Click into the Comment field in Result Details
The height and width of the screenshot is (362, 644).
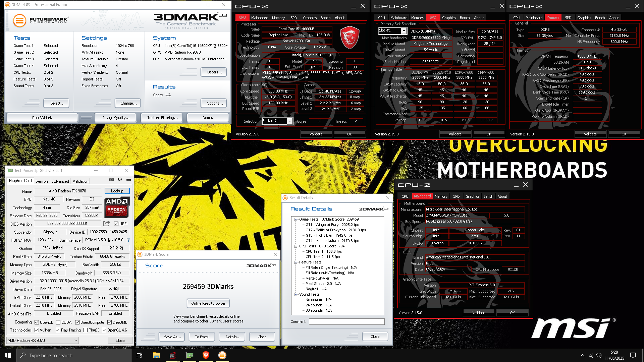click(346, 322)
